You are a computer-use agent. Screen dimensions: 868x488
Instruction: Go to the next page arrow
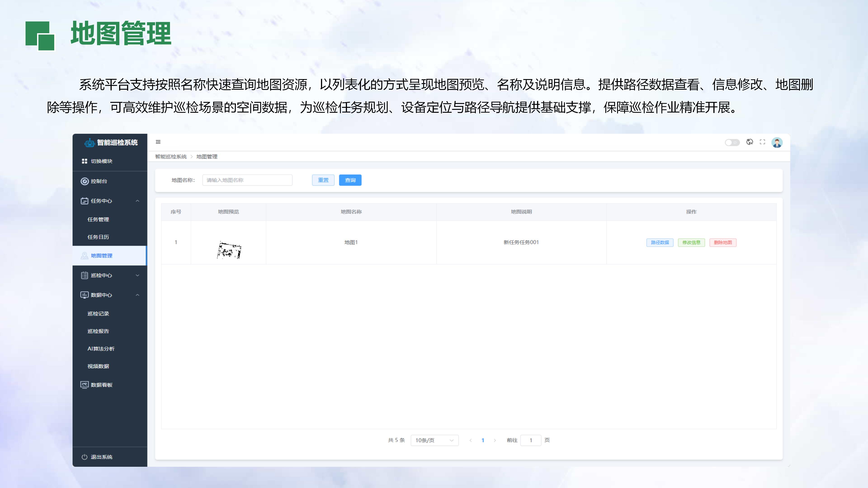[495, 441]
